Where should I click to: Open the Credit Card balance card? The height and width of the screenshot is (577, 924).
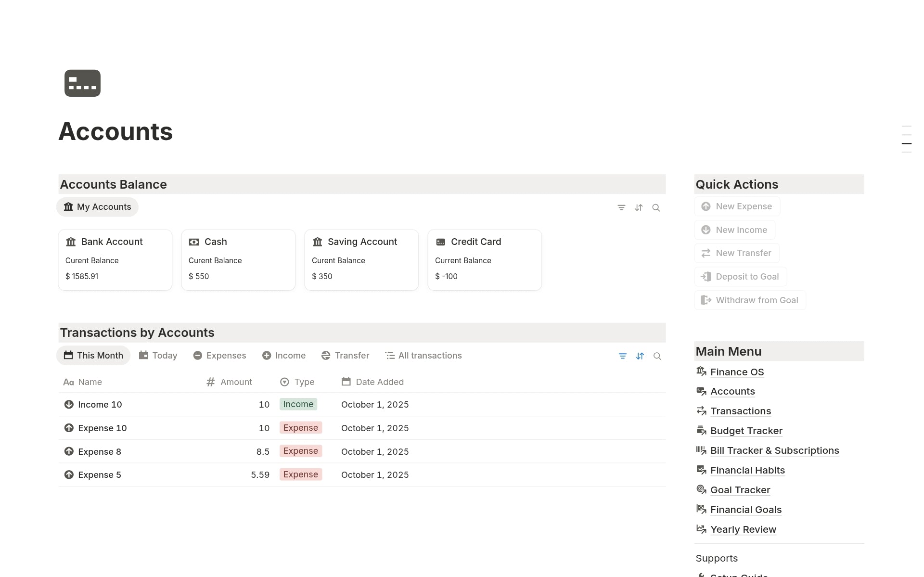(484, 259)
